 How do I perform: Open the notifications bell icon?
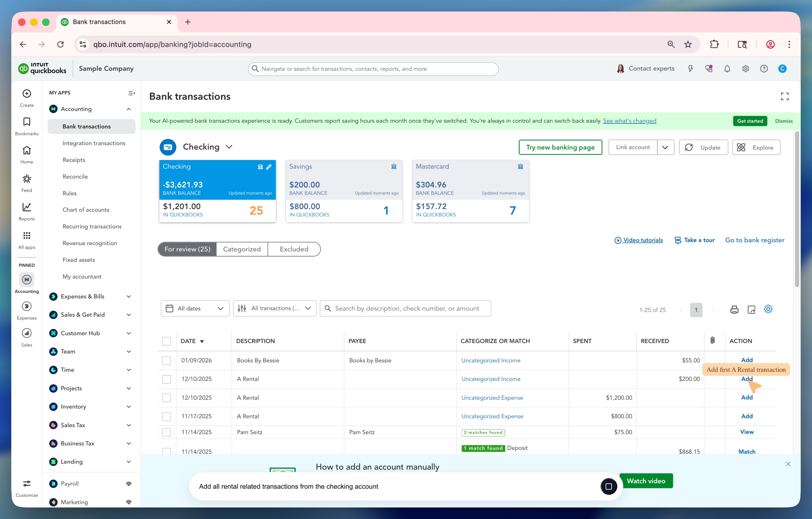(x=727, y=69)
